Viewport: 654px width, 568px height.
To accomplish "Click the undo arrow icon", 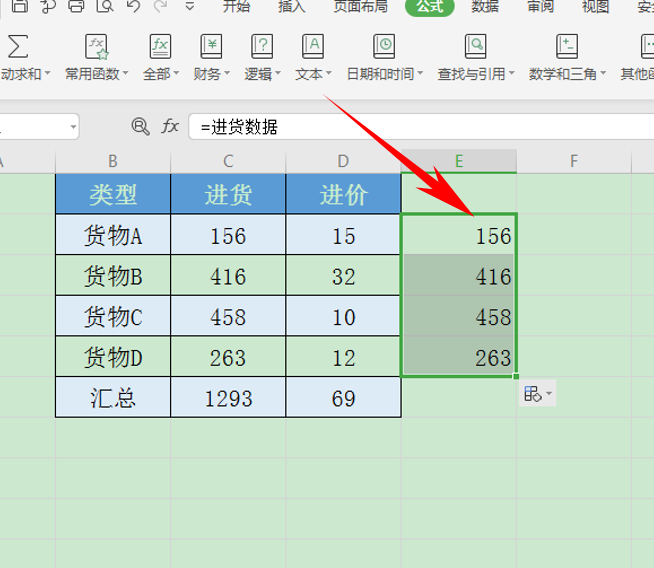I will pos(133,5).
